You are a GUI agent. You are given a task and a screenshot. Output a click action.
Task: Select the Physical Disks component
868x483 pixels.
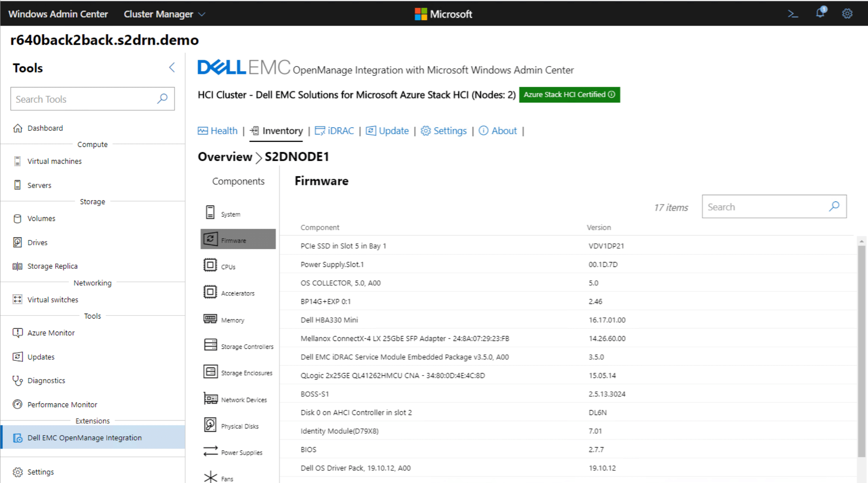(x=238, y=425)
